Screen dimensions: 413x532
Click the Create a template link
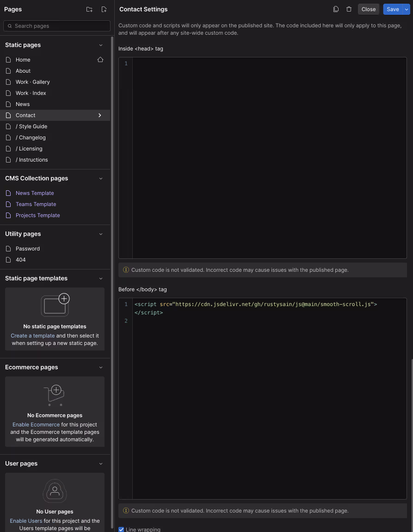click(32, 336)
